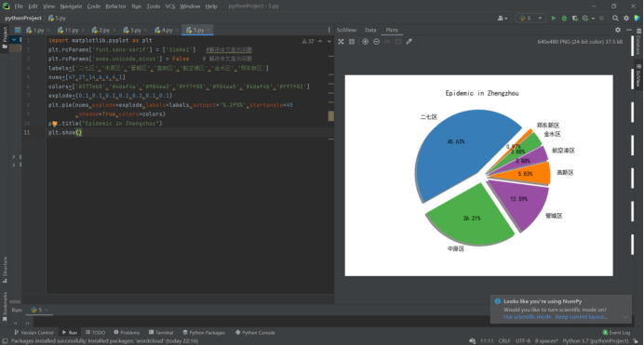Click the yellow lightbulb intention on line 10
This screenshot has height=345, width=644.
pos(54,124)
